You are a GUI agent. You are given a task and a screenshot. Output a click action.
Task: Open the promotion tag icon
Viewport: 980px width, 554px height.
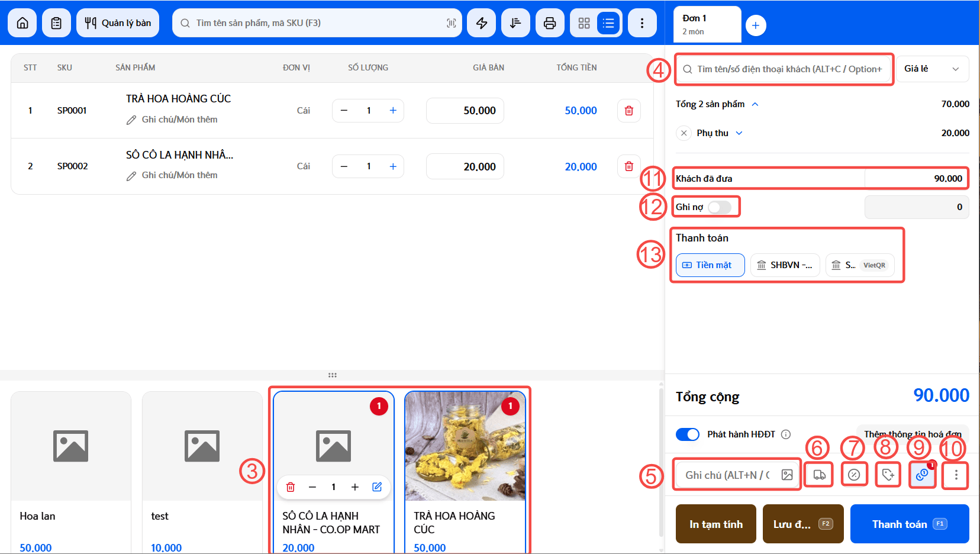tap(888, 475)
